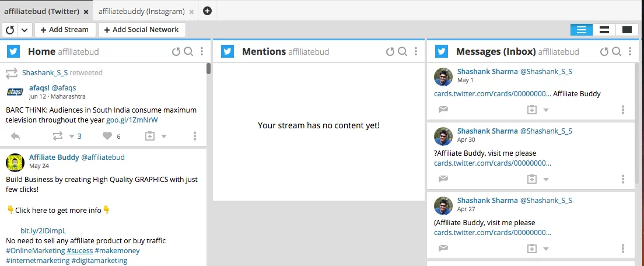Screen dimensions: 644x266
Task: Open the #sucess hashtag
Action: 80,250
